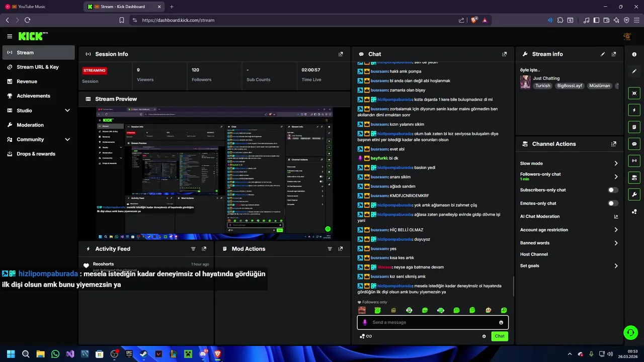The height and width of the screenshot is (362, 644).
Task: Click the Stream Preview video thumbnail
Action: 214,173
